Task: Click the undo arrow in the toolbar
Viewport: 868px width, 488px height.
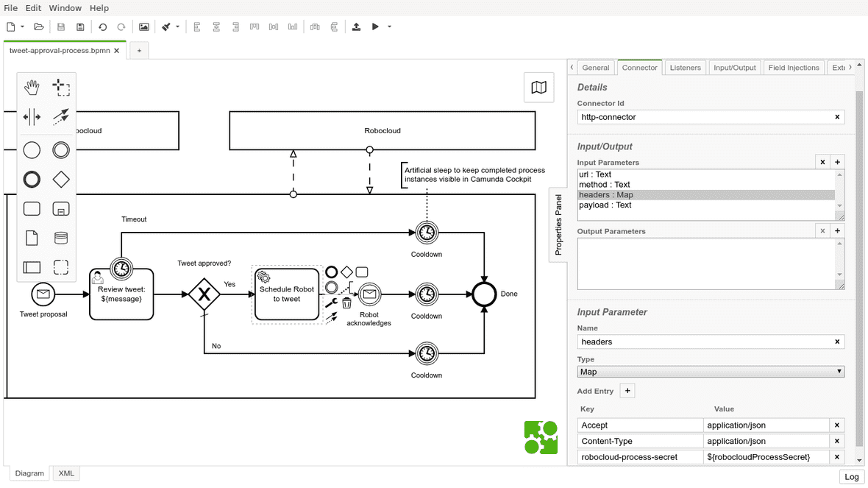Action: tap(102, 26)
